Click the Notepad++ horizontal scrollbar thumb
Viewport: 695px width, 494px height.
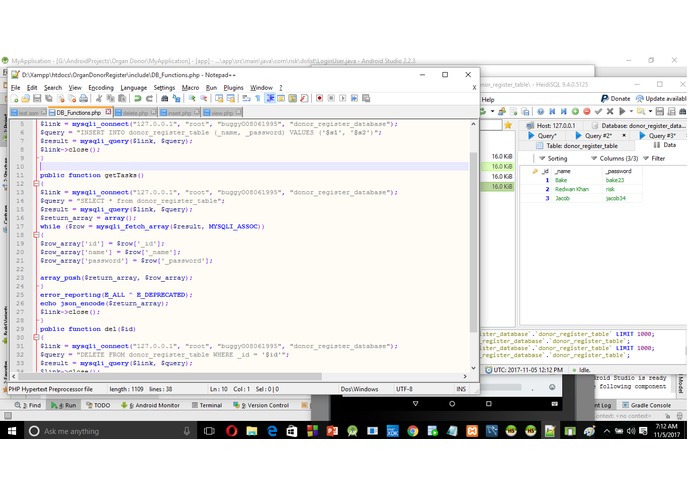pos(169,376)
